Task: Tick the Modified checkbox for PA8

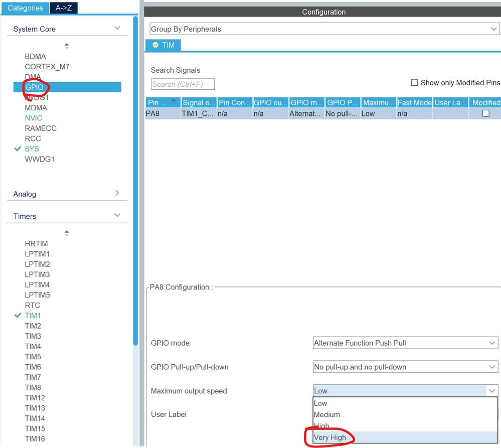Action: click(485, 113)
